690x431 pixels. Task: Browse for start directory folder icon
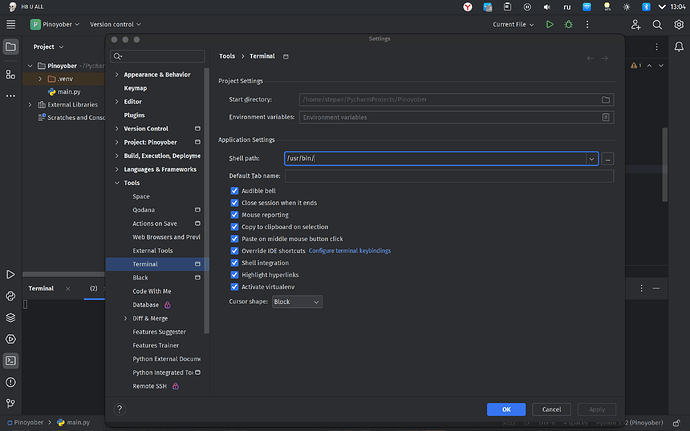pyautogui.click(x=606, y=99)
